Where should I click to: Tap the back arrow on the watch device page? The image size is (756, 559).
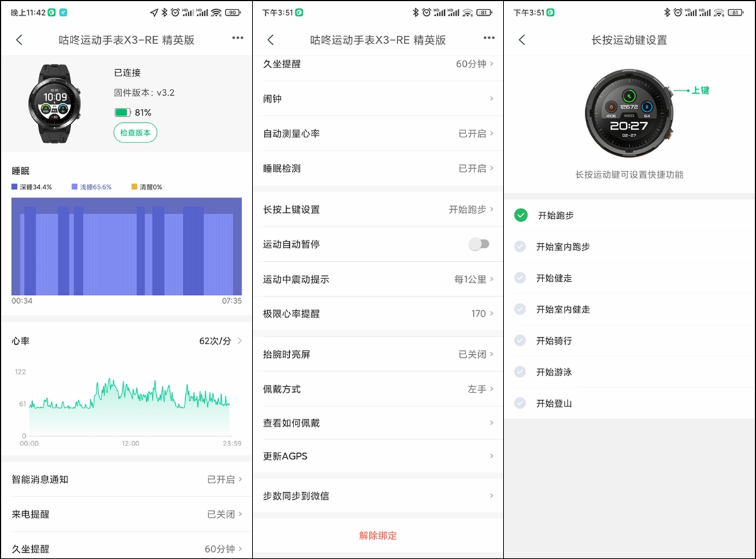[19, 39]
